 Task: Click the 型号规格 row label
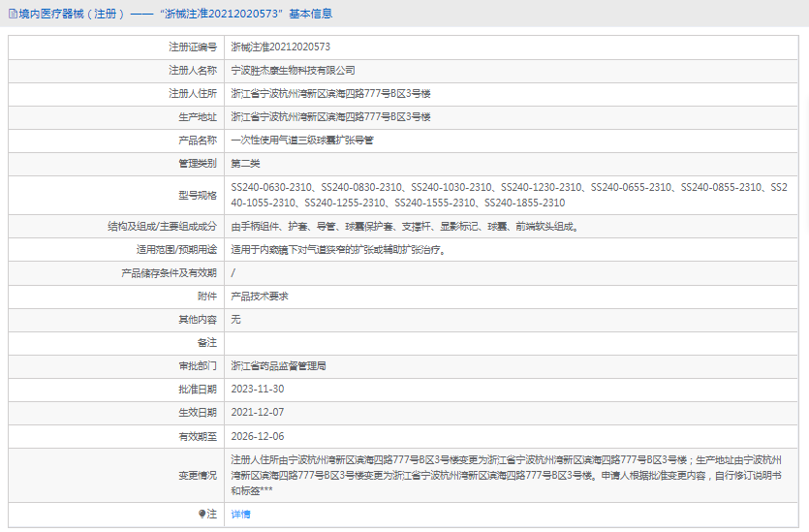click(x=198, y=195)
